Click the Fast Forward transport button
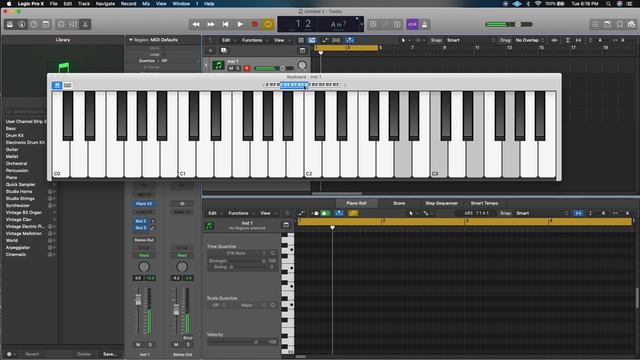 (211, 24)
